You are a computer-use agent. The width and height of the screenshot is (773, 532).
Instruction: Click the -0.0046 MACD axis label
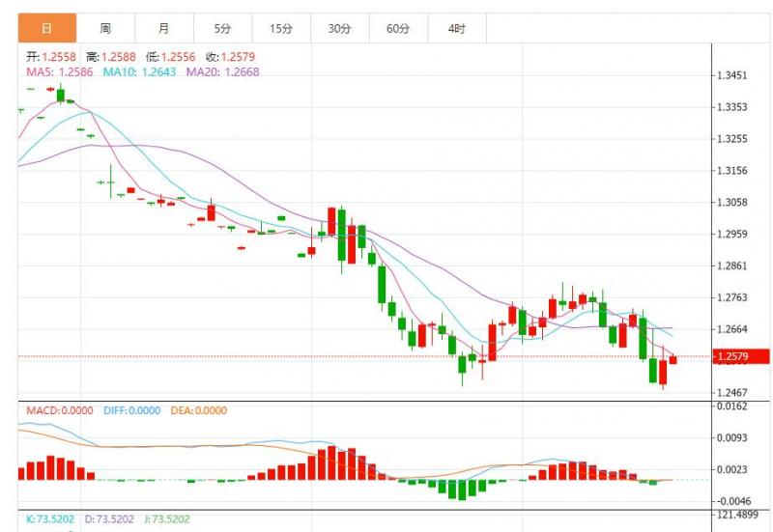point(732,501)
